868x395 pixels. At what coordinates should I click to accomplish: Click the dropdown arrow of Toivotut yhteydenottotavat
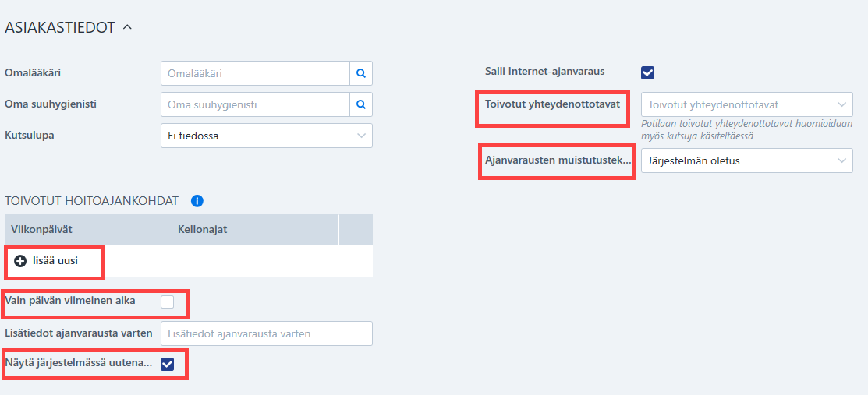(x=842, y=104)
